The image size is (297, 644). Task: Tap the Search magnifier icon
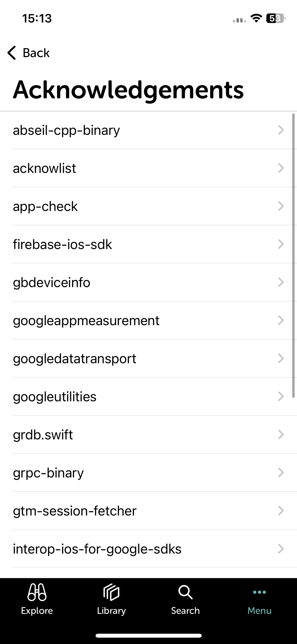[185, 592]
